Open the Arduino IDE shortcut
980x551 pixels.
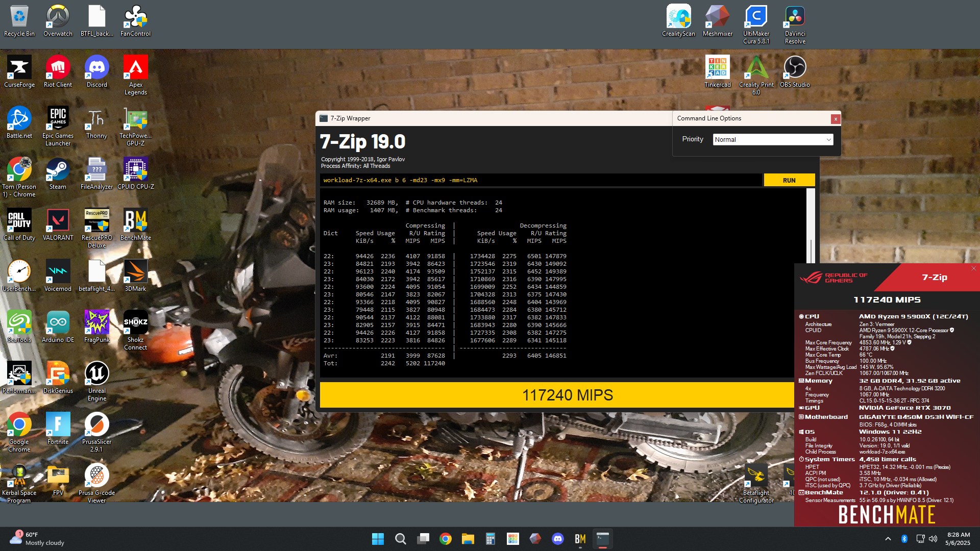[58, 327]
